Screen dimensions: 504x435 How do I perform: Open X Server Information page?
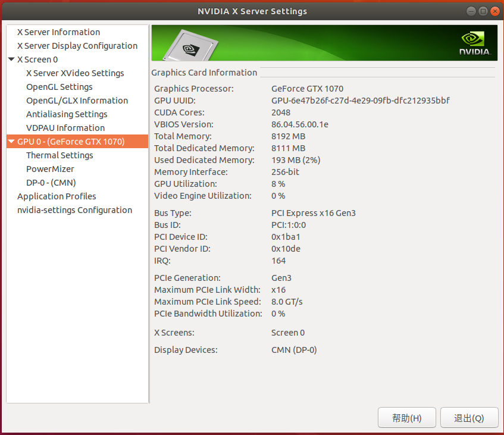[58, 32]
